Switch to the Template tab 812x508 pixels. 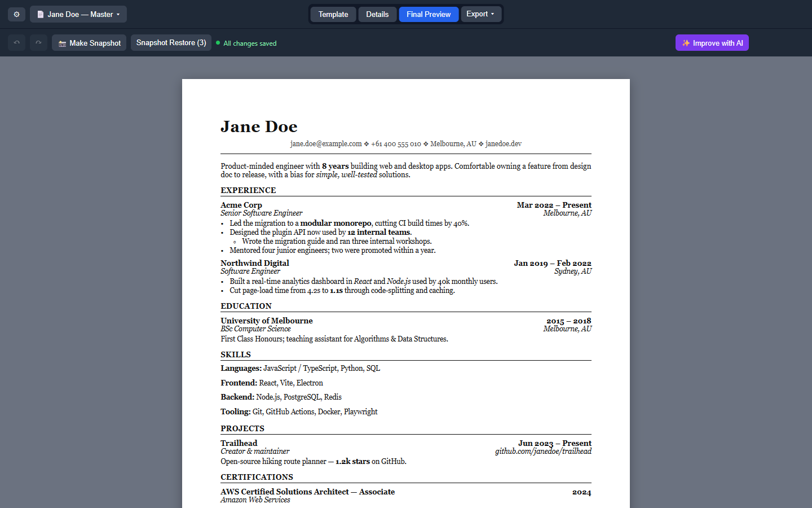point(333,14)
